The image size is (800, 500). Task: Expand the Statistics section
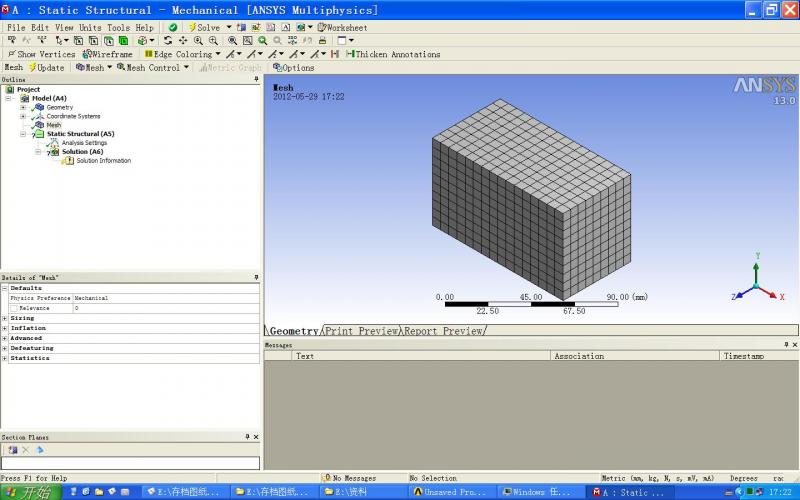point(5,358)
